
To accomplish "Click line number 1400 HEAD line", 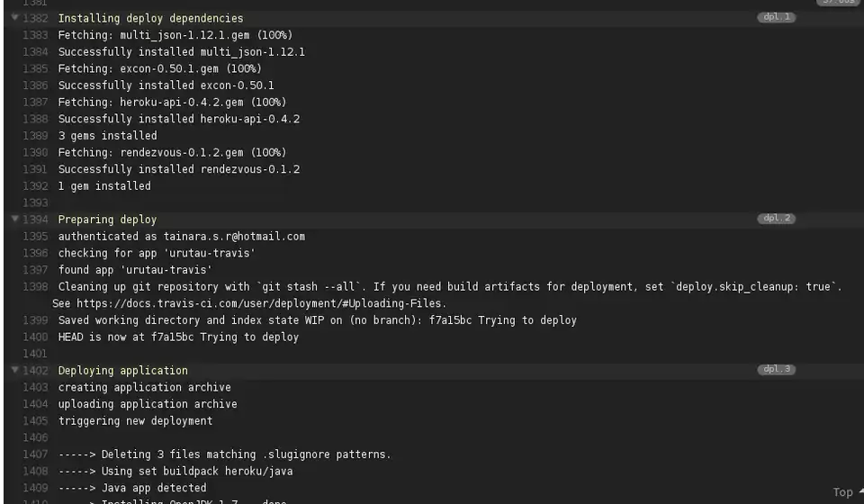I will tap(36, 337).
